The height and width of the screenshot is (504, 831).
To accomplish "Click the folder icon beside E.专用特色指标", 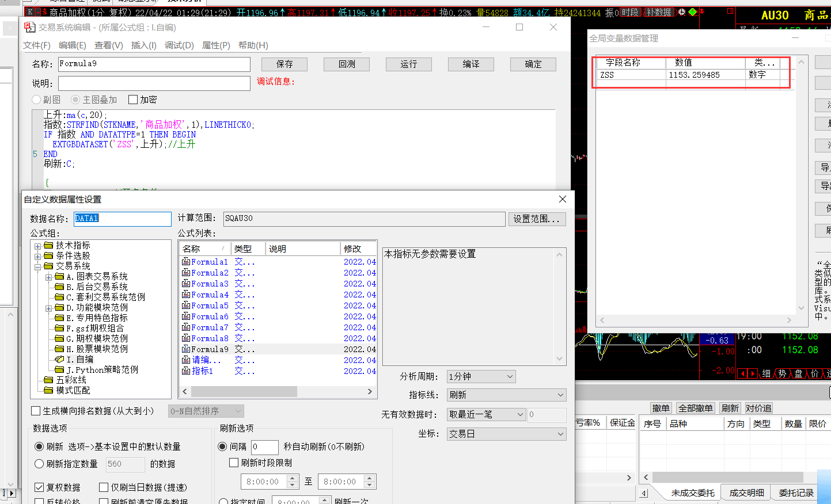I will [59, 318].
